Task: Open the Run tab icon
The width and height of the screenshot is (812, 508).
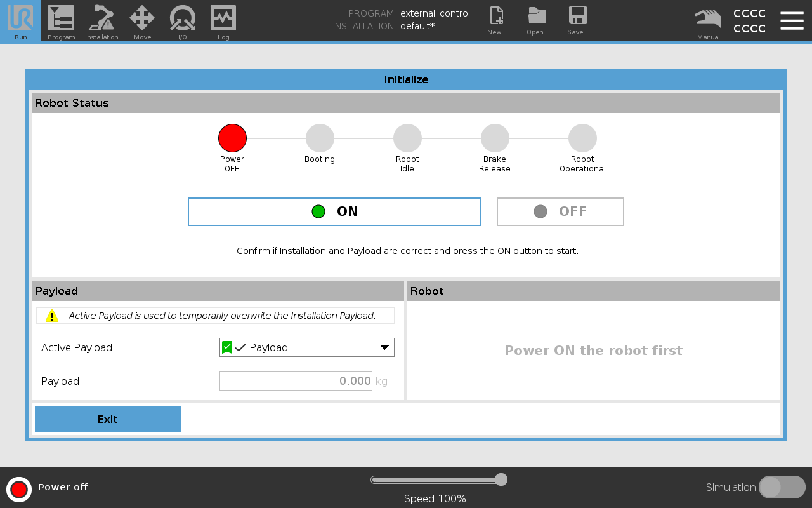Action: 20,20
